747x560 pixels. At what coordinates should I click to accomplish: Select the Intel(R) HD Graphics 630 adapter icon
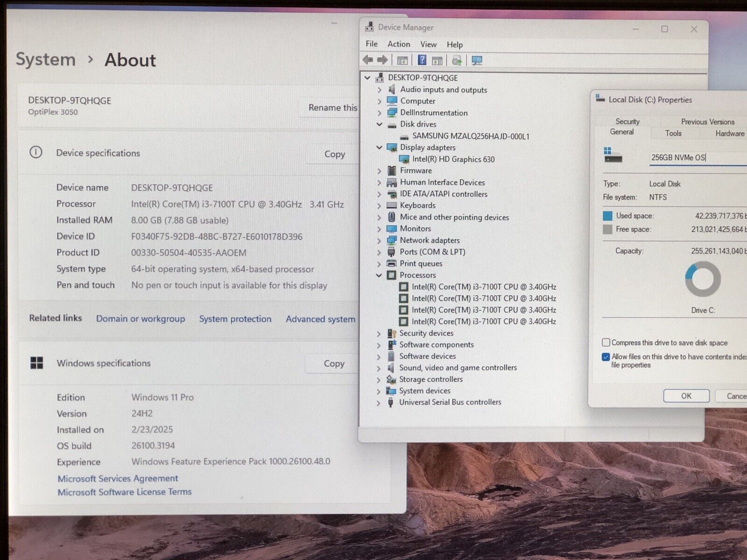pyautogui.click(x=403, y=159)
